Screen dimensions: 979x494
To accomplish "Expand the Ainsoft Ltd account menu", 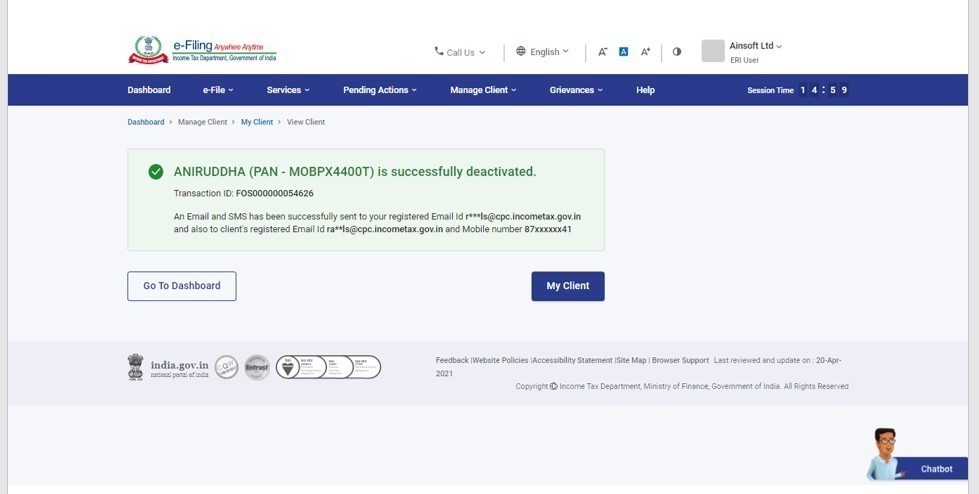I will pyautogui.click(x=756, y=46).
